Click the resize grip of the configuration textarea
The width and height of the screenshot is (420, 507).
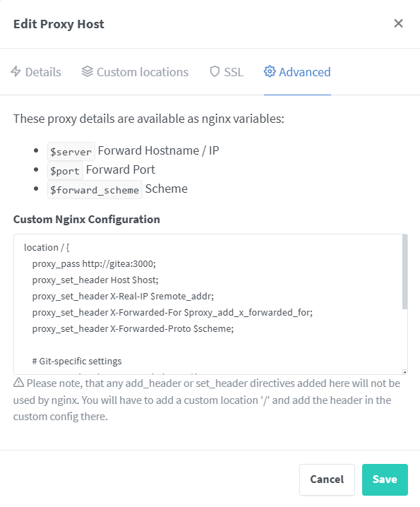(x=404, y=372)
